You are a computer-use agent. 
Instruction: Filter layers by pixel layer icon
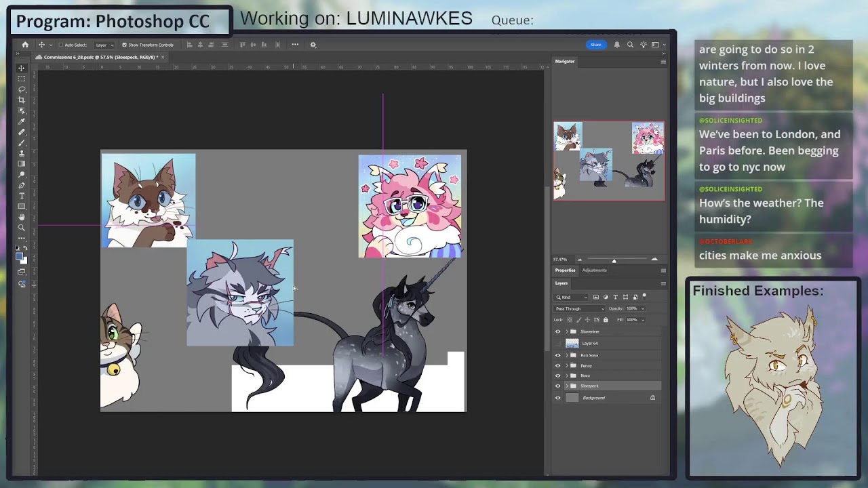coord(596,297)
